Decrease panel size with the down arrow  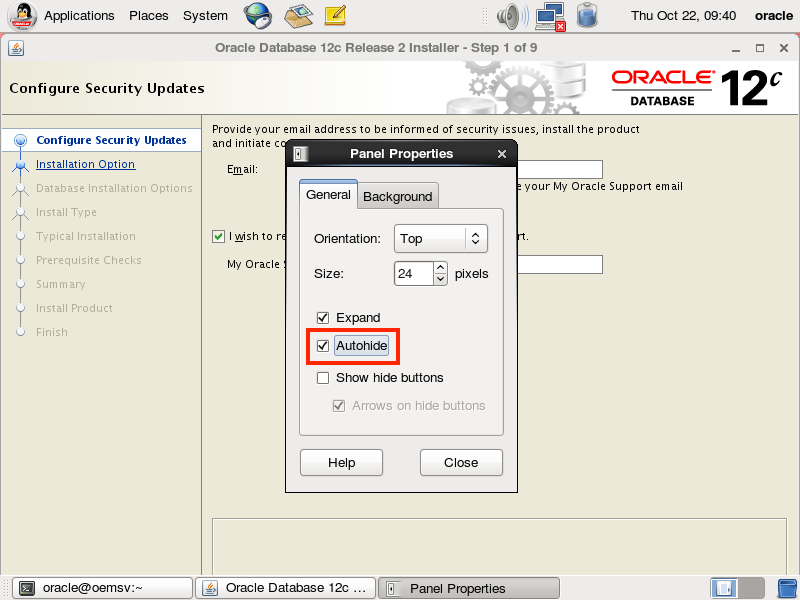440,280
